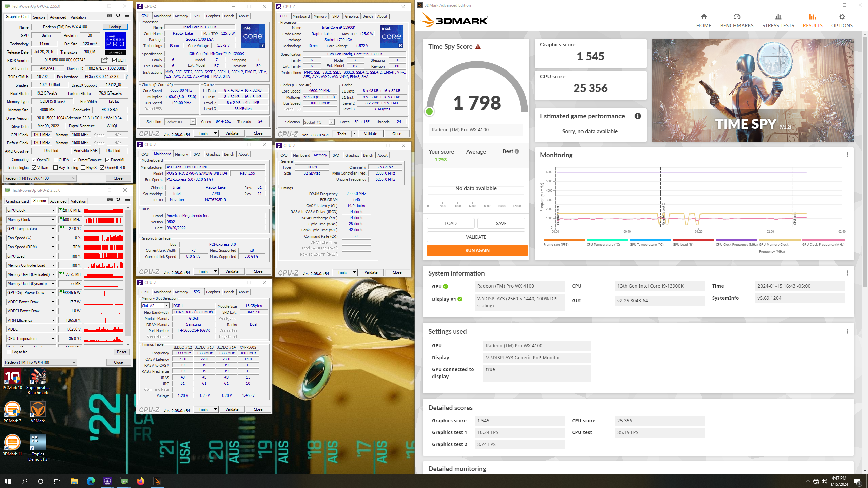Open VRMark desktop shortcut
868x488 pixels.
(38, 412)
